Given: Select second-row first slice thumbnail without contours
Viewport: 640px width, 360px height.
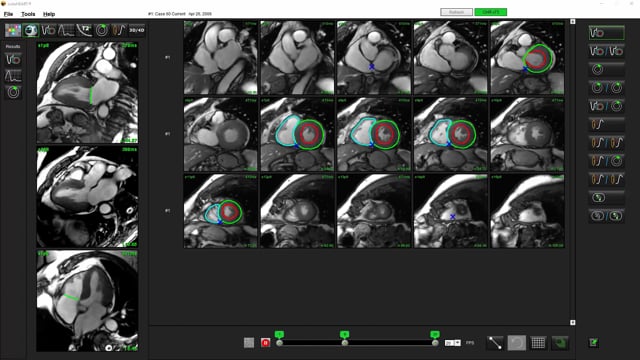Looking at the screenshot, I should pyautogui.click(x=220, y=134).
